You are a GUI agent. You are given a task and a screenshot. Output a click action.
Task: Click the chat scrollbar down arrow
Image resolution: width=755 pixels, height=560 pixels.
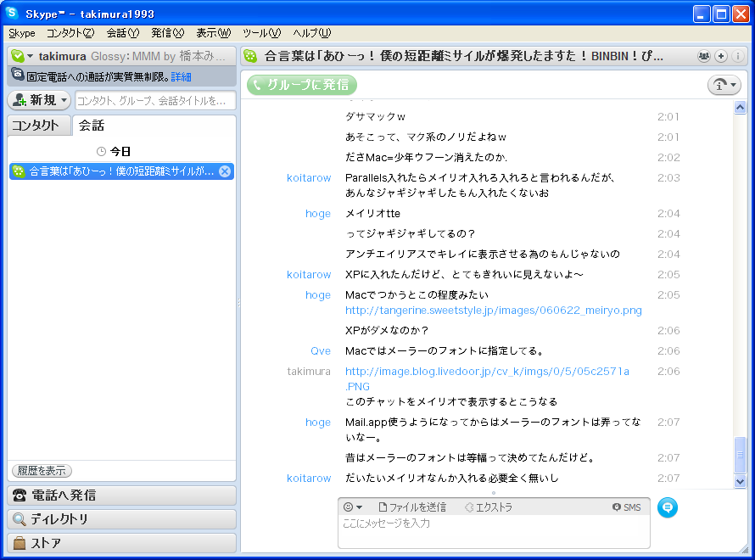point(740,480)
